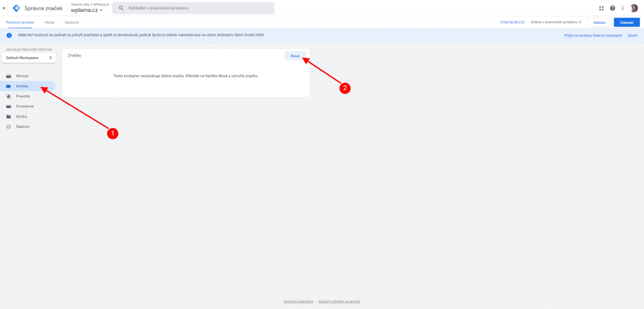Click the Tag Manager logo icon
644x309 pixels.
[x=16, y=8]
